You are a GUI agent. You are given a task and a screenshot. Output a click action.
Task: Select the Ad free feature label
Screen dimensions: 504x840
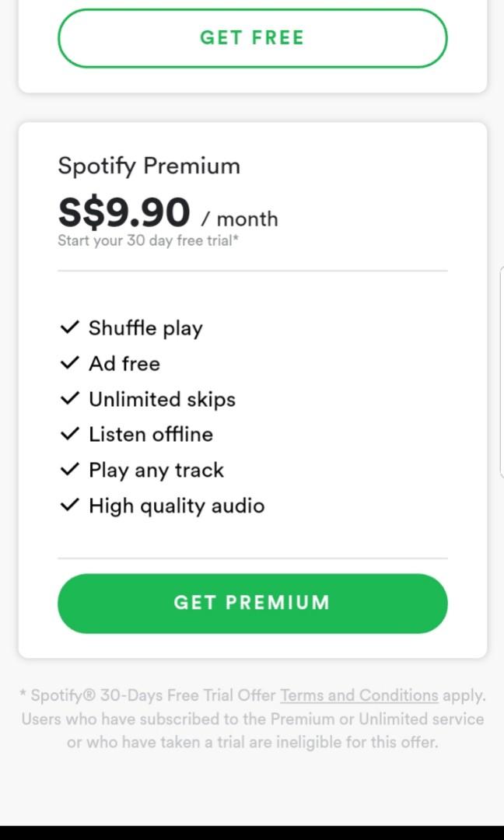(x=124, y=363)
